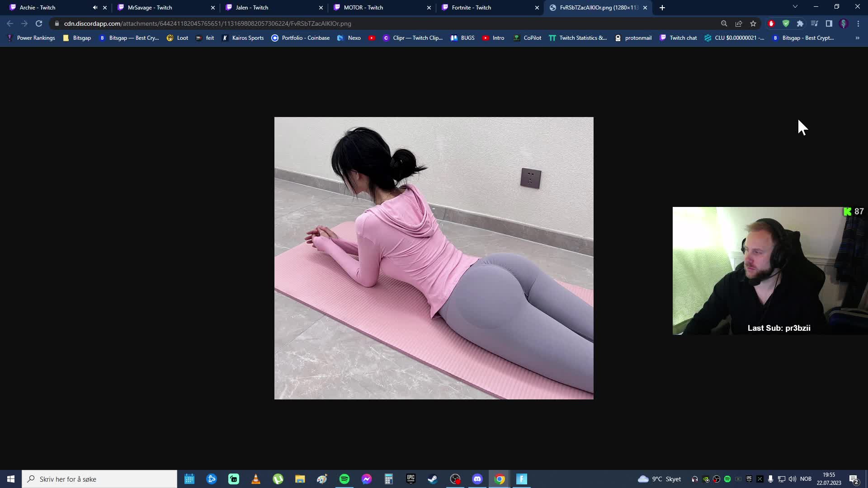
Task: Open the Extensions puzzle-piece menu
Action: point(800,23)
